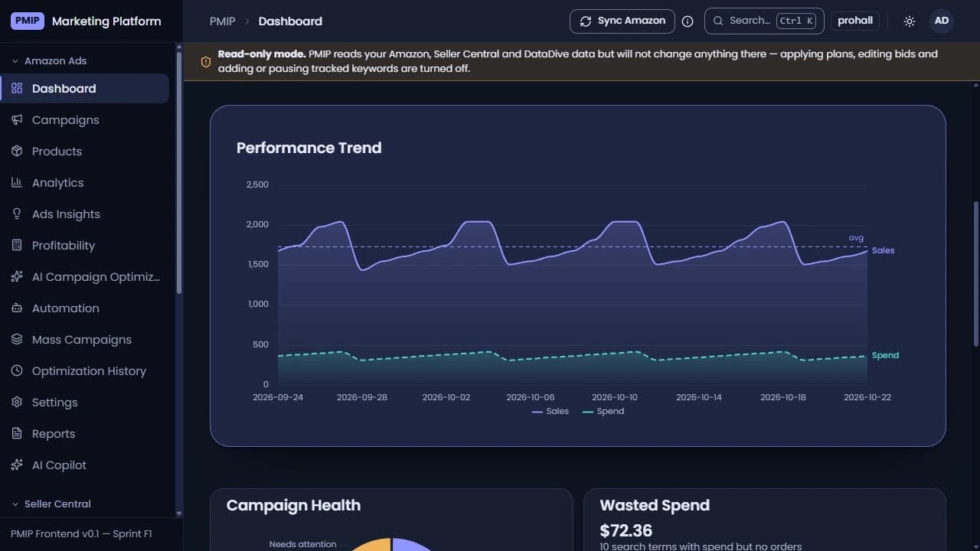Click the PMIP Frontend v0.1 footer text

81,533
